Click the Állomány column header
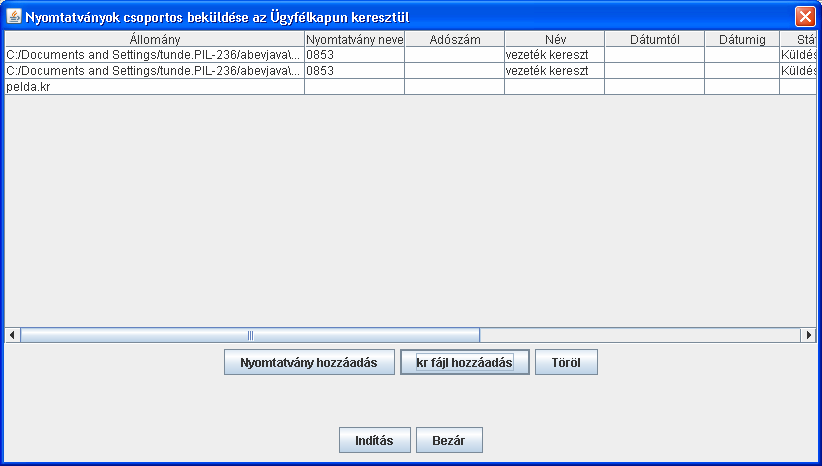 tap(155, 39)
